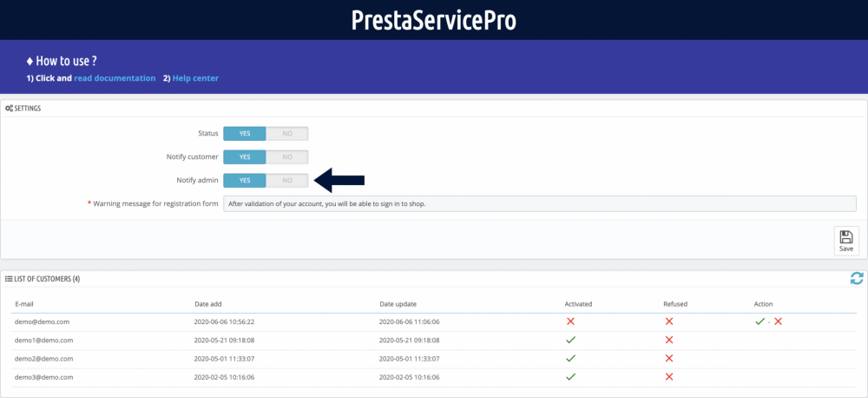Image resolution: width=868 pixels, height=398 pixels.
Task: Click date add 2020-06-06 10:56:22
Action: click(x=224, y=322)
